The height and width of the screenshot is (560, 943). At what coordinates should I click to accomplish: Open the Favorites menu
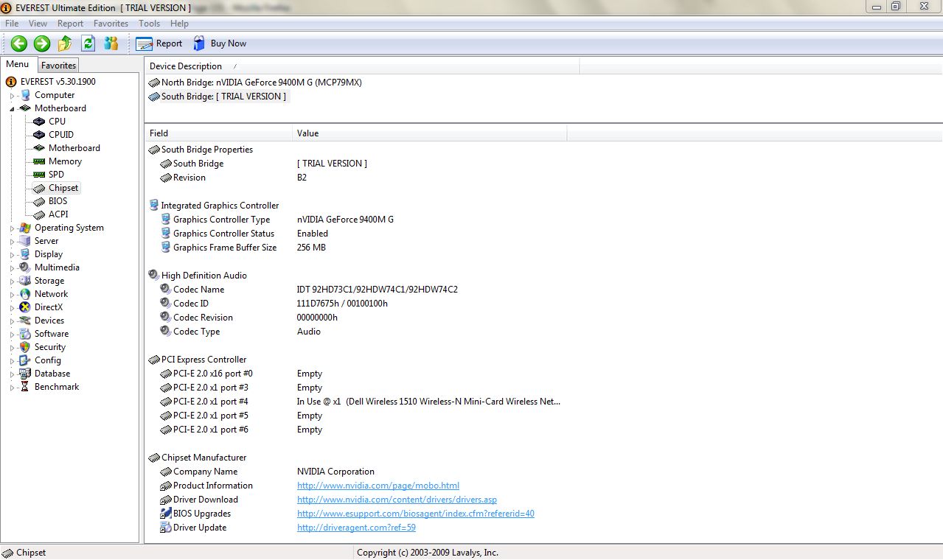tap(111, 24)
